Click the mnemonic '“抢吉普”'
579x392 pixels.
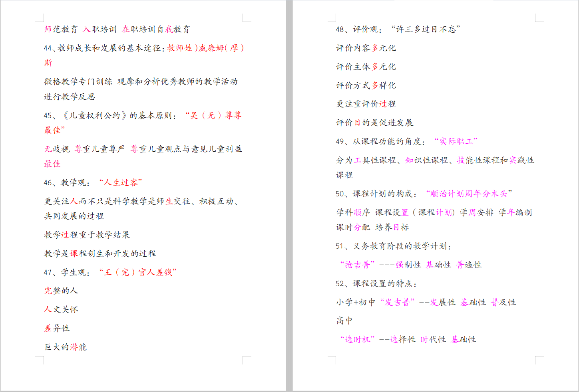click(x=357, y=265)
